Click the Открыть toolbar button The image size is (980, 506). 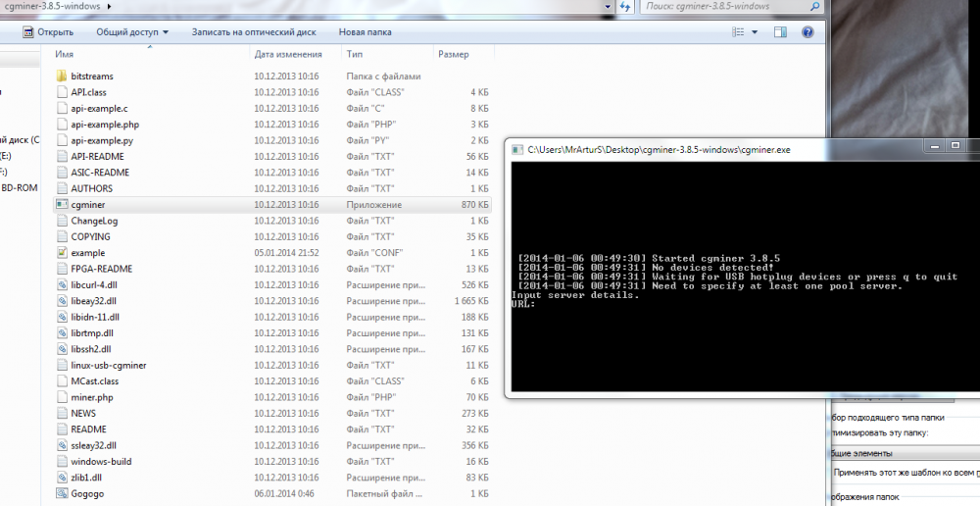[x=48, y=32]
